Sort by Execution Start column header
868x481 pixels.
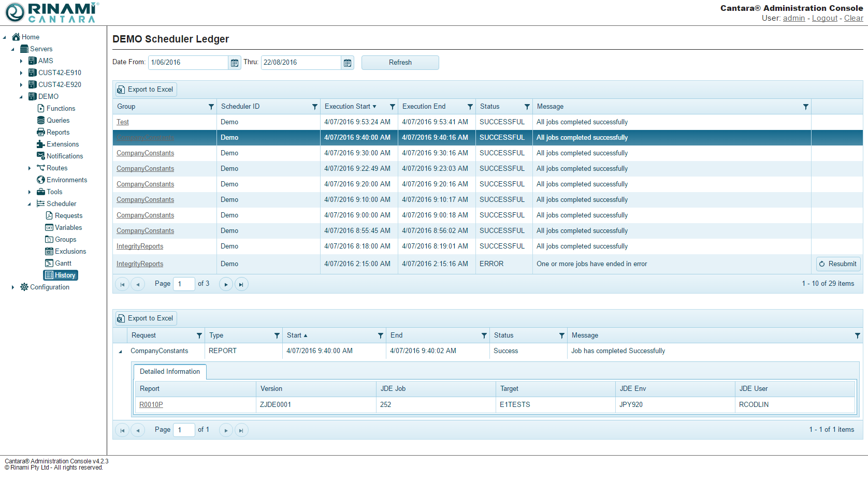(x=348, y=107)
